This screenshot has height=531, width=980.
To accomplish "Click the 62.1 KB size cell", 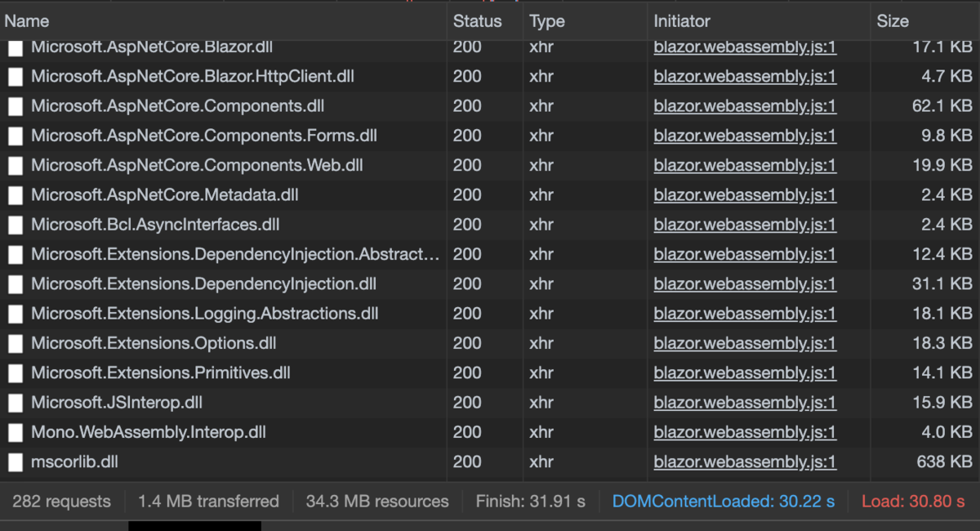I will tap(942, 106).
